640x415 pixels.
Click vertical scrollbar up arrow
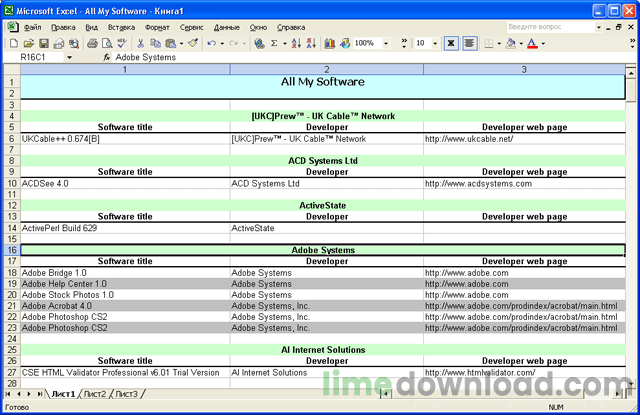(631, 73)
